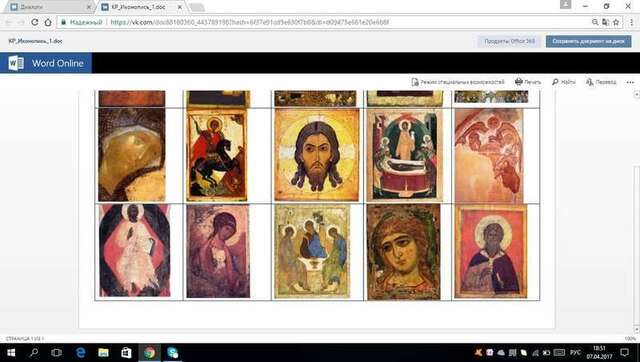
Task: Open more options ellipsis in Word toolbar
Action: [x=630, y=82]
